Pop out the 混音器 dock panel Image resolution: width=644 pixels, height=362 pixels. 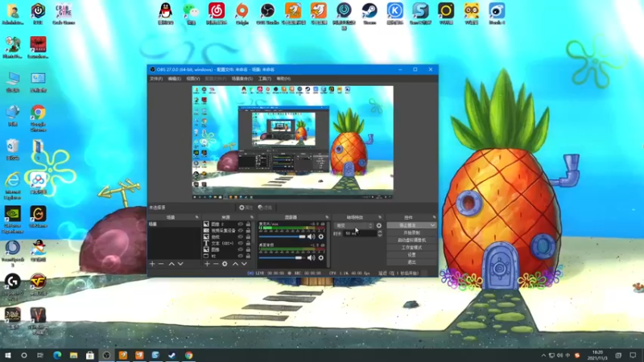point(327,217)
